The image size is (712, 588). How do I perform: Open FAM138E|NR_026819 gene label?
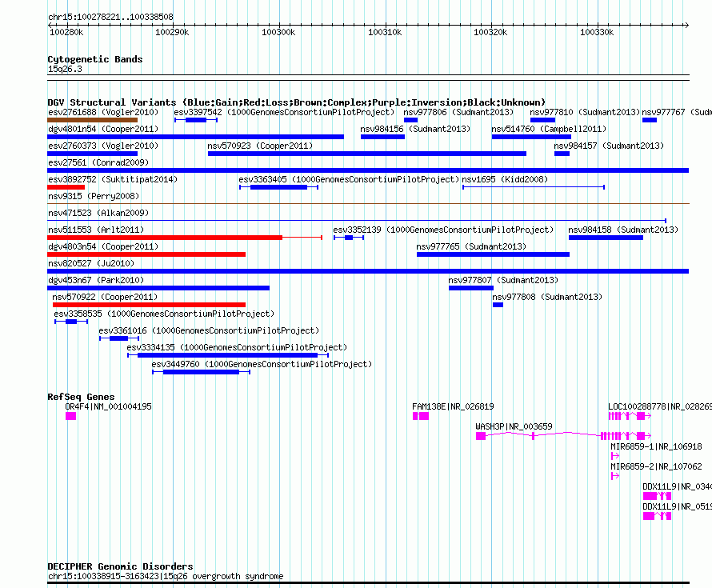coord(453,406)
